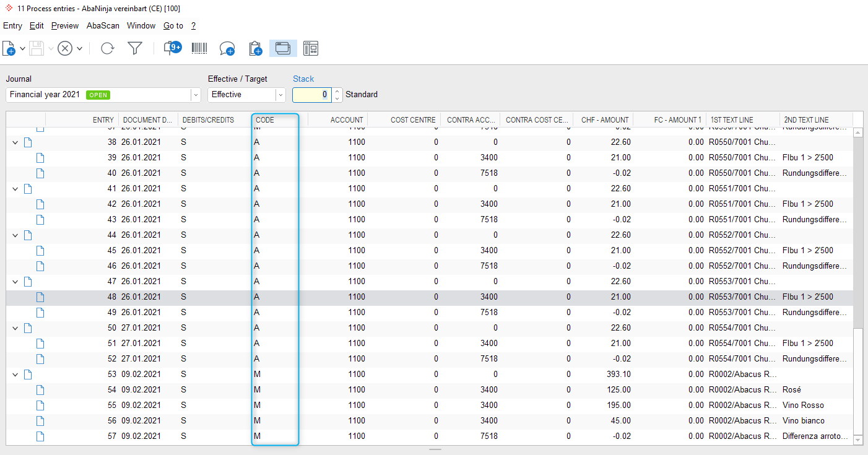Select the 'Rosé' text cell
This screenshot has height=455, width=868.
(x=816, y=390)
